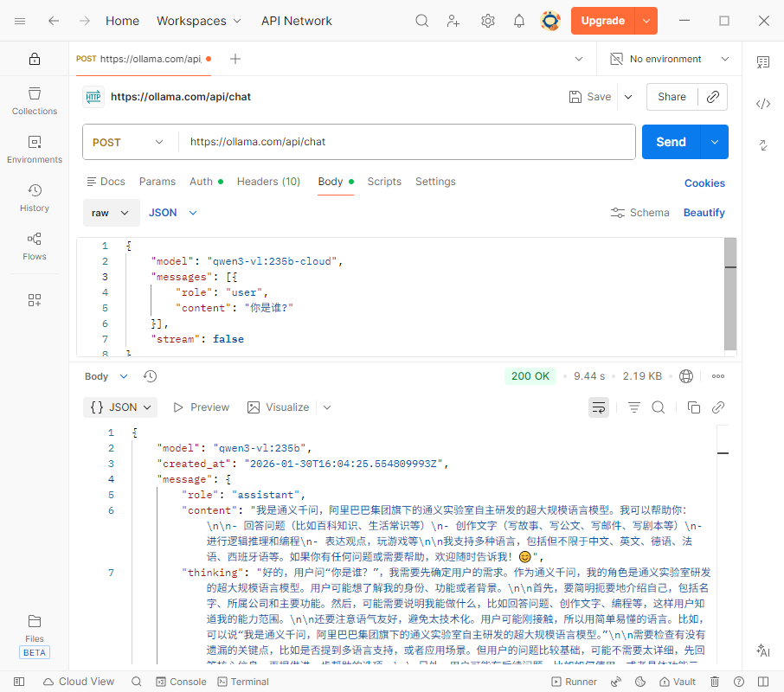This screenshot has width=784, height=692.
Task: Open the notifications bell icon
Action: coord(518,21)
